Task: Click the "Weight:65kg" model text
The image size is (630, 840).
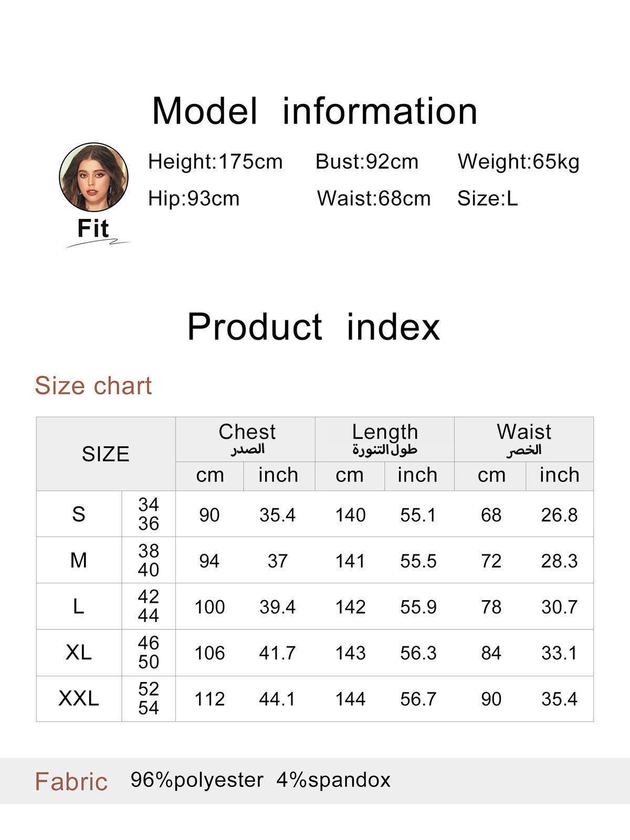Action: click(x=519, y=162)
